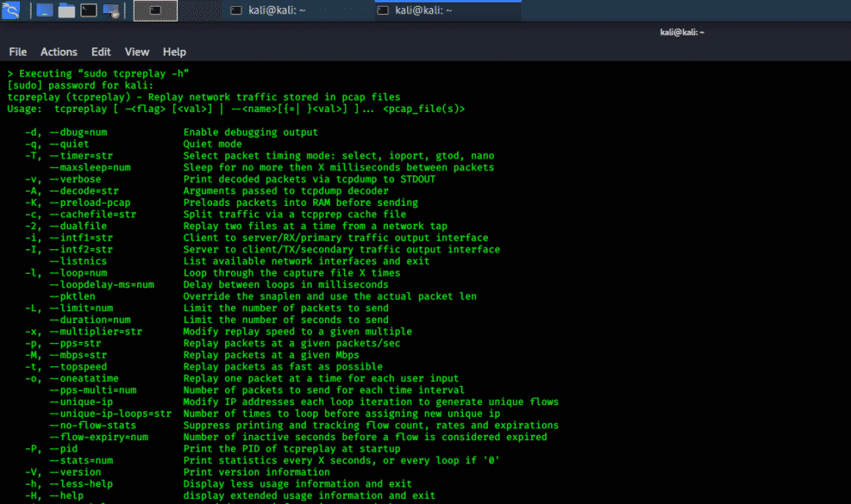Click the '--version' option text
851x504 pixels.
coord(75,472)
